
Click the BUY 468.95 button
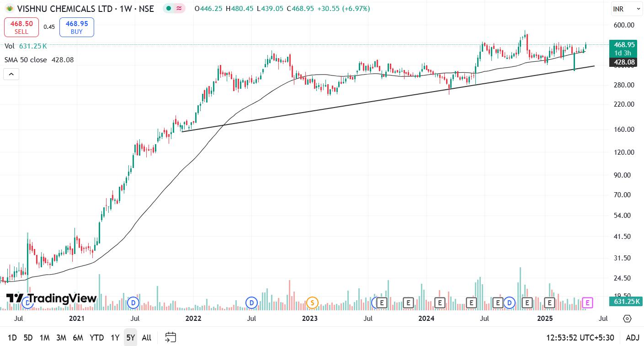tap(77, 27)
